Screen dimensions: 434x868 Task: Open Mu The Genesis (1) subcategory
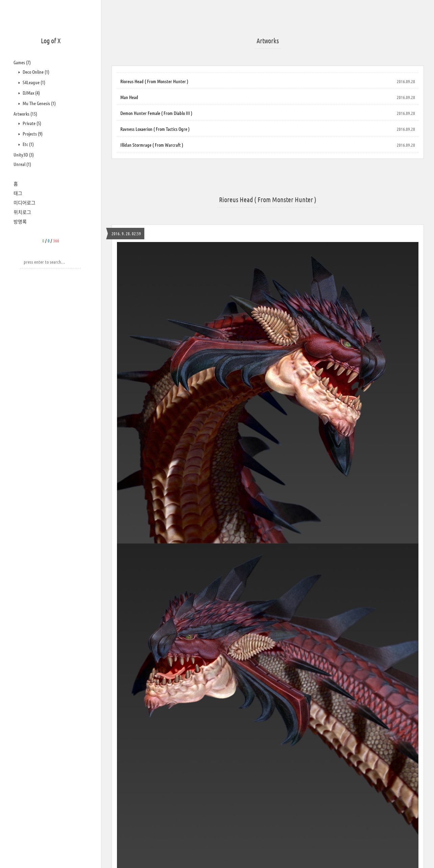point(39,103)
